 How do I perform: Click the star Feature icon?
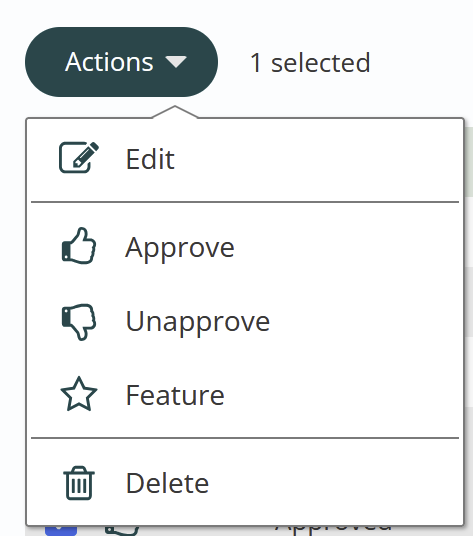pos(79,394)
